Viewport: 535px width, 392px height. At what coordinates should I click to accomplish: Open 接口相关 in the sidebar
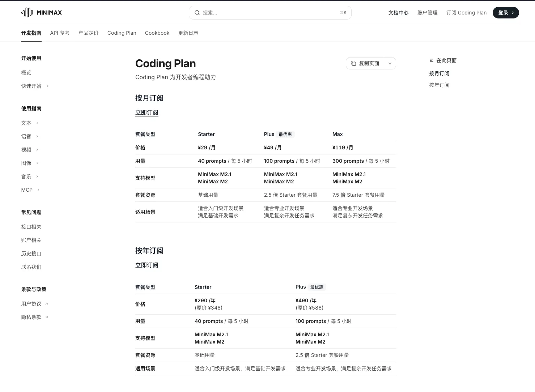[x=31, y=227]
